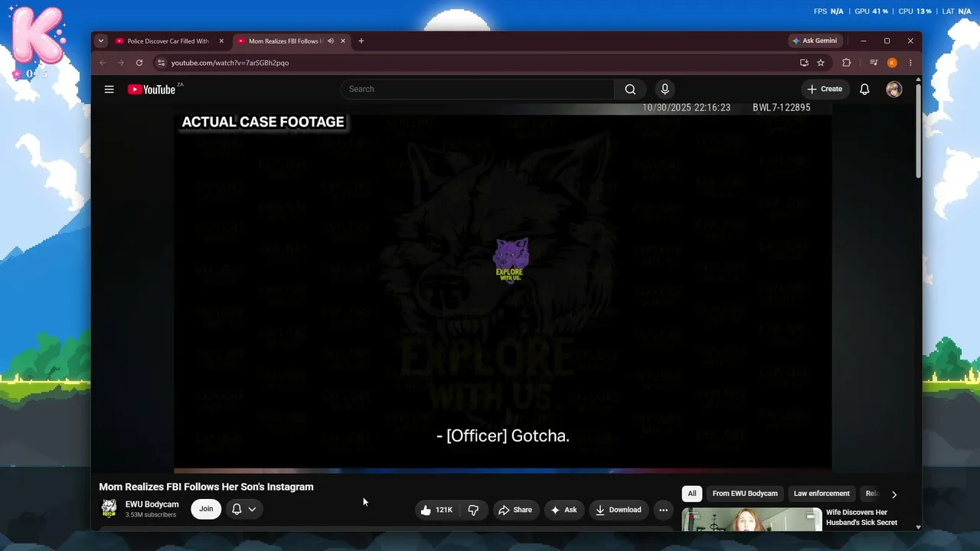Open Chrome media controls icon
This screenshot has width=980, height=551.
pyautogui.click(x=874, y=63)
